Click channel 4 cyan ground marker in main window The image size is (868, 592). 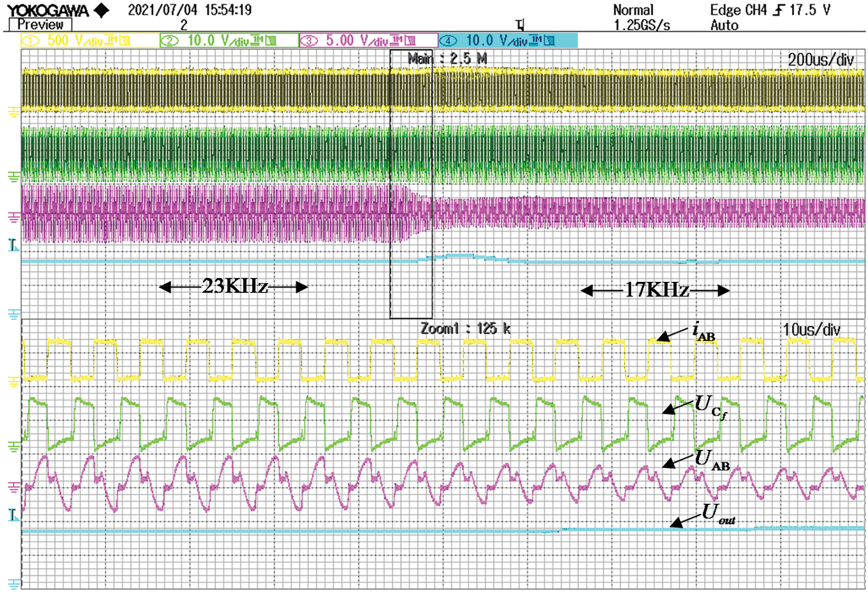click(x=13, y=314)
